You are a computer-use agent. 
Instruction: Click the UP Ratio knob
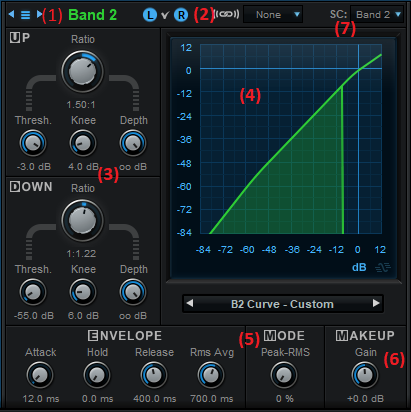[x=82, y=72]
